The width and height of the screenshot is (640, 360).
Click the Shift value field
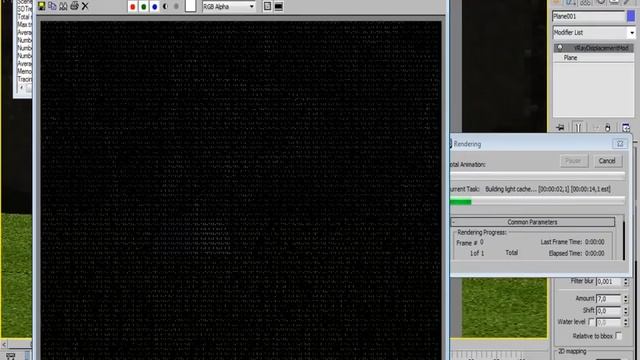click(x=608, y=311)
